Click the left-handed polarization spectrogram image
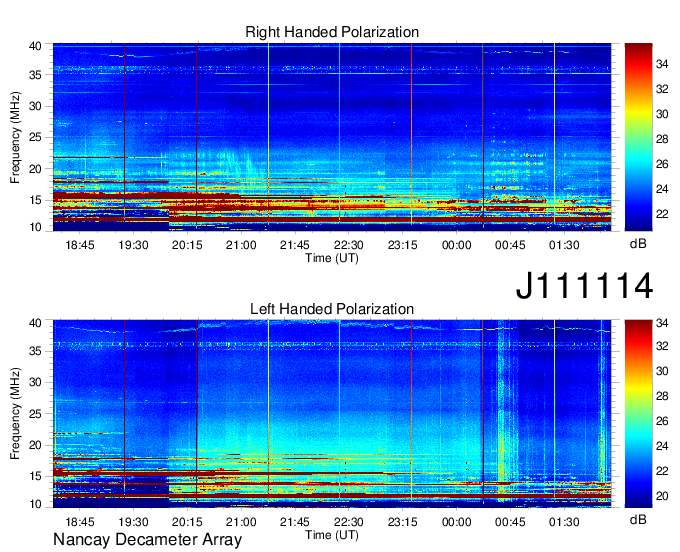The height and width of the screenshot is (552, 680). point(332,414)
